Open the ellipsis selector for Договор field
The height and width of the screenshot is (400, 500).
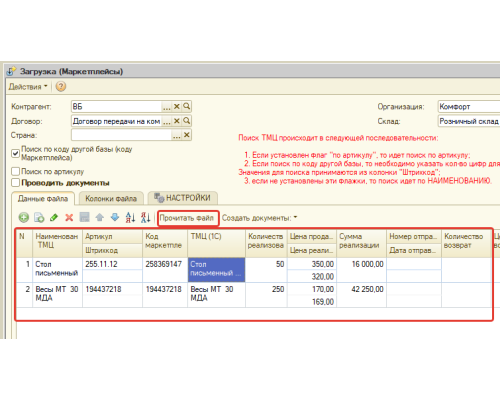[x=167, y=121]
